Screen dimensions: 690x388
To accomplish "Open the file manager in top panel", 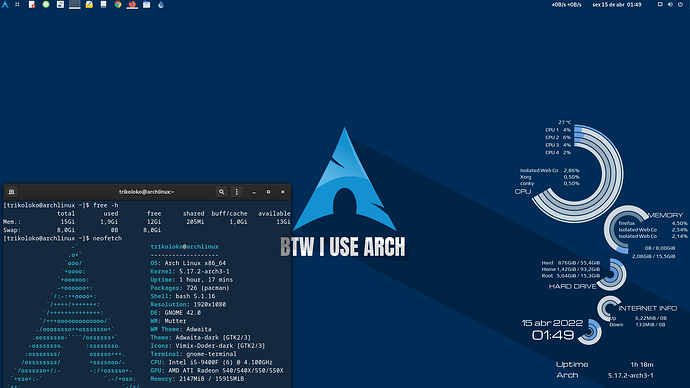I will point(147,4).
